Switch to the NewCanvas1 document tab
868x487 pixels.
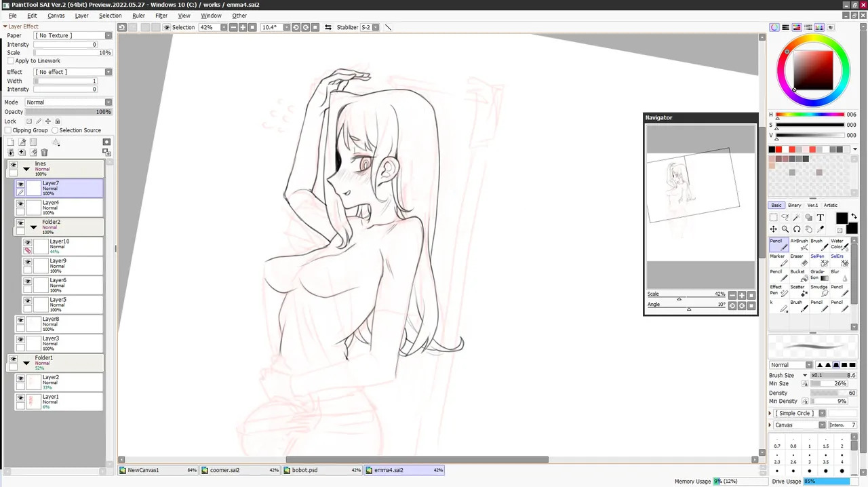[158, 470]
